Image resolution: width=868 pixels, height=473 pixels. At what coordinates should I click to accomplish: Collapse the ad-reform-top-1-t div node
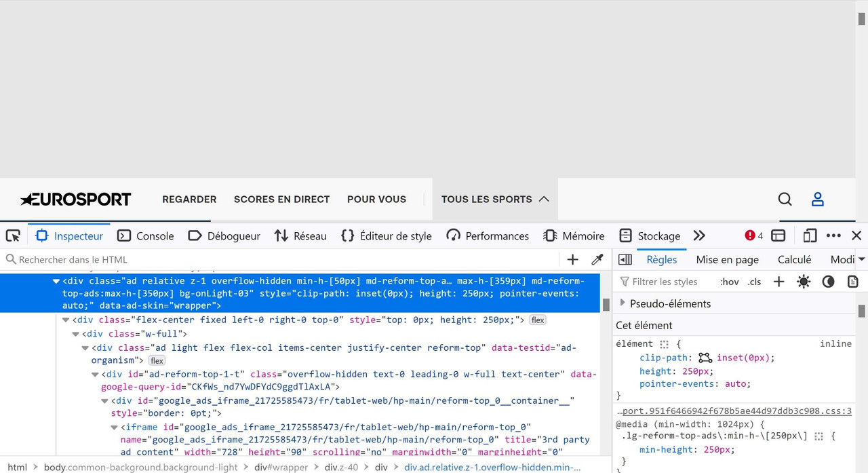[x=96, y=374]
